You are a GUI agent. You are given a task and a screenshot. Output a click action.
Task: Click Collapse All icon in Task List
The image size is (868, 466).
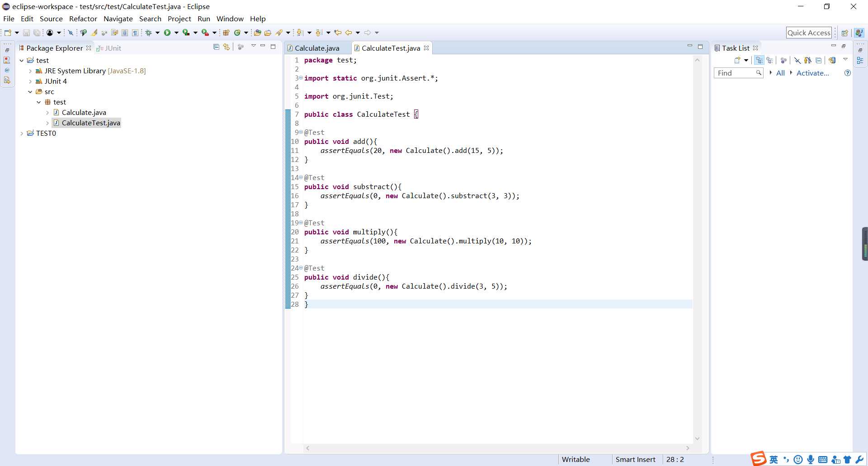[818, 60]
